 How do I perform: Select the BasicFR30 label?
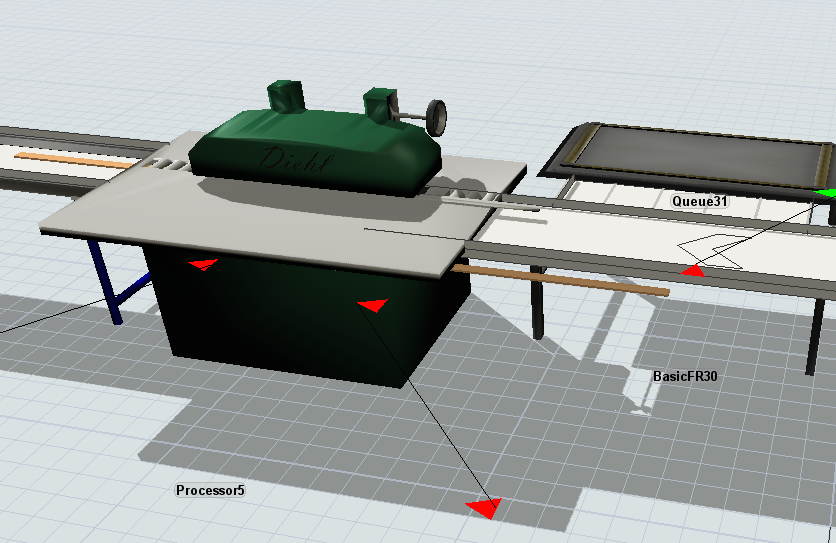click(687, 377)
